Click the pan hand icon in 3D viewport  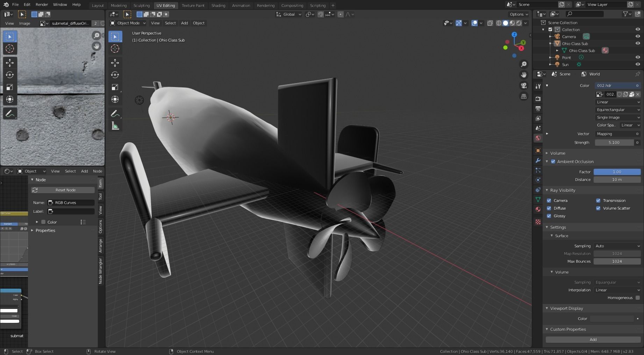[x=524, y=75]
